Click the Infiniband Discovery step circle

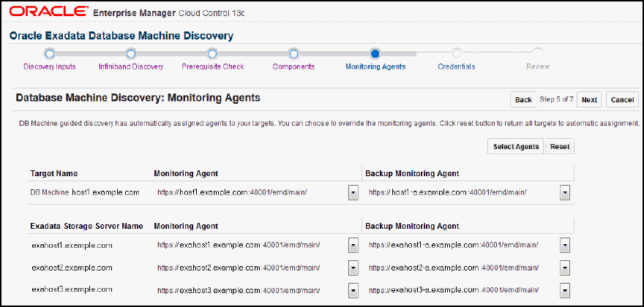pos(130,53)
